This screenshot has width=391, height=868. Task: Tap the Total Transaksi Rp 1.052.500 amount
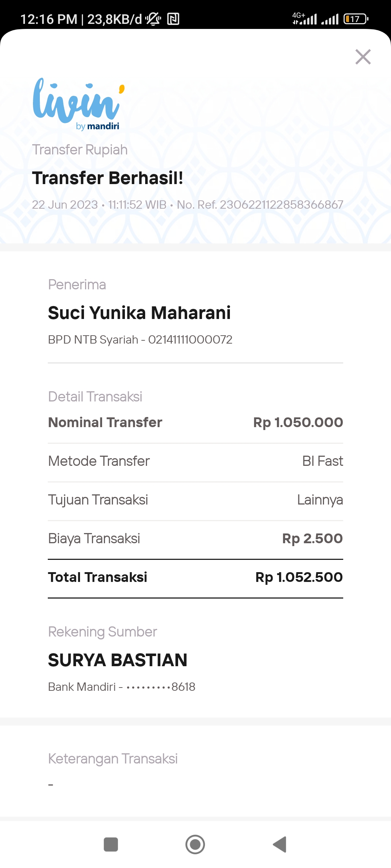pos(299,577)
